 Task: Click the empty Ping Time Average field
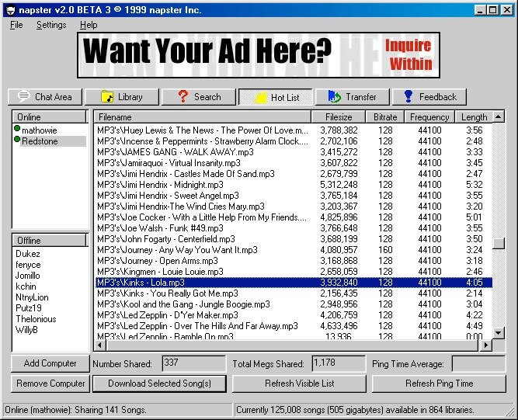click(478, 363)
